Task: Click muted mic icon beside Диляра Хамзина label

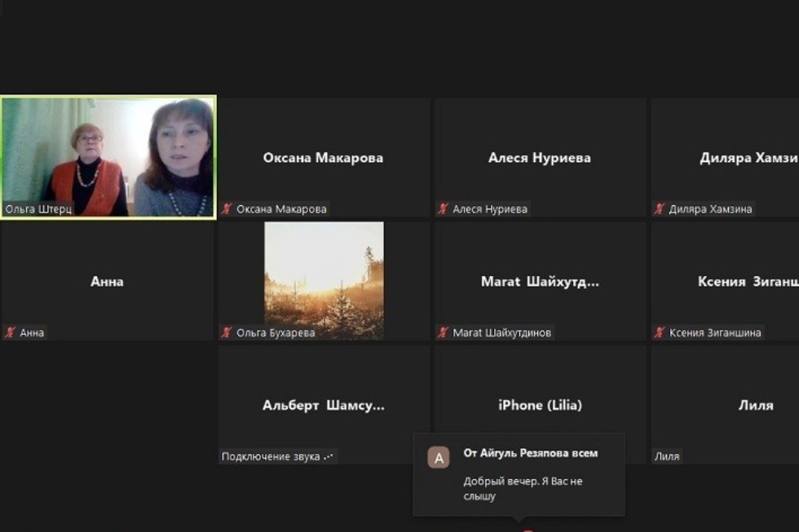Action: pos(660,209)
